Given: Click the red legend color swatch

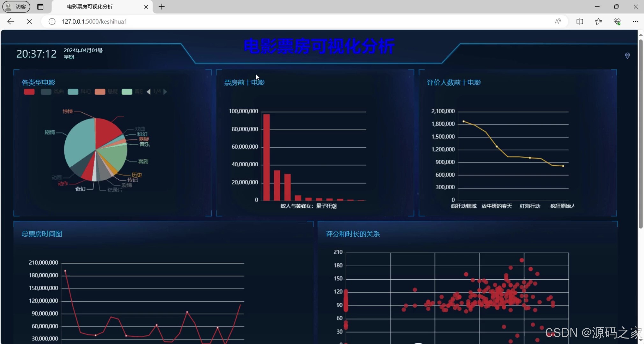Looking at the screenshot, I should tap(29, 92).
